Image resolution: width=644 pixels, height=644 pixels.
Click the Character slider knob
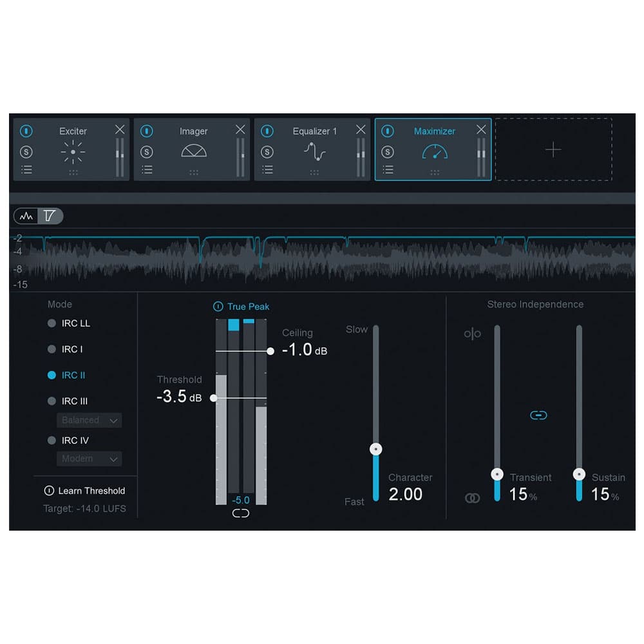coord(376,449)
